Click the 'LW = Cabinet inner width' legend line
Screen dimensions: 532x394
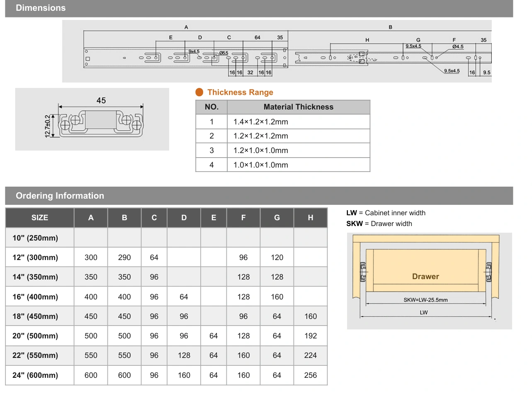pos(386,213)
